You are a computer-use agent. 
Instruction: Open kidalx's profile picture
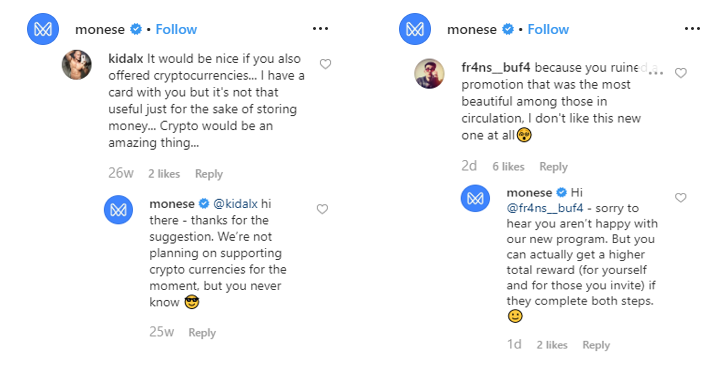click(x=76, y=65)
